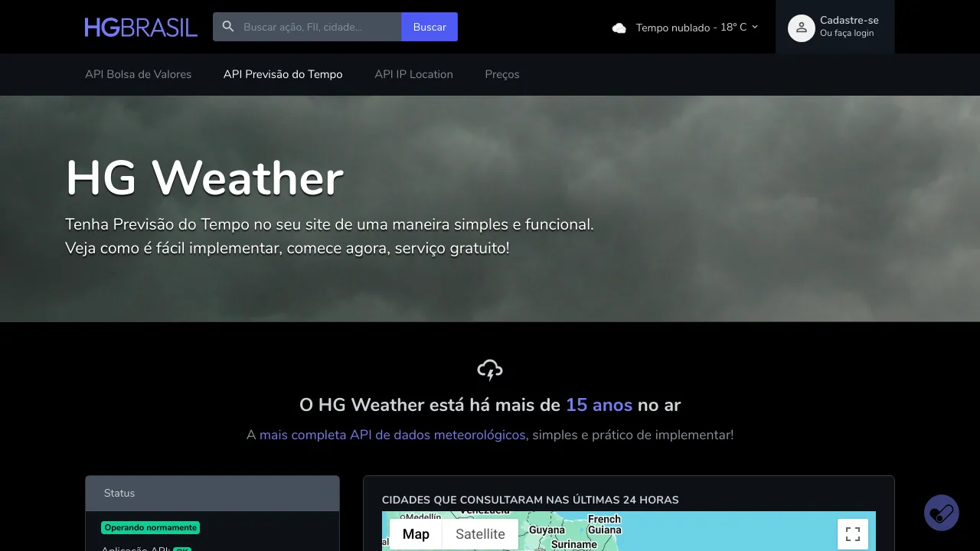Select the Status panel header

[212, 494]
